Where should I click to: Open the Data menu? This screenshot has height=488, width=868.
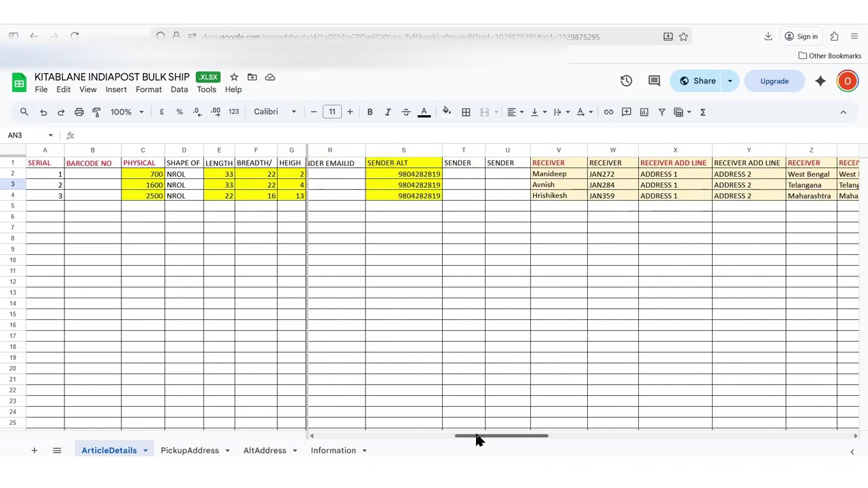point(179,89)
